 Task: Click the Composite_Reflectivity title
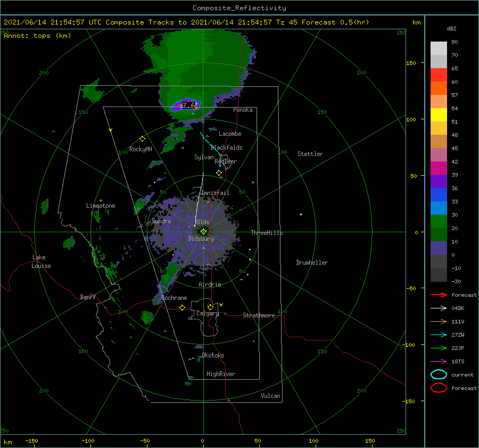click(239, 8)
